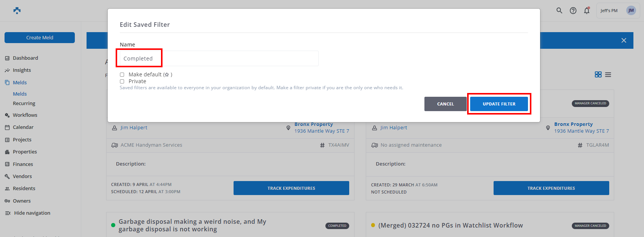
Task: Click the Property Meld logo
Action: pyautogui.click(x=17, y=11)
